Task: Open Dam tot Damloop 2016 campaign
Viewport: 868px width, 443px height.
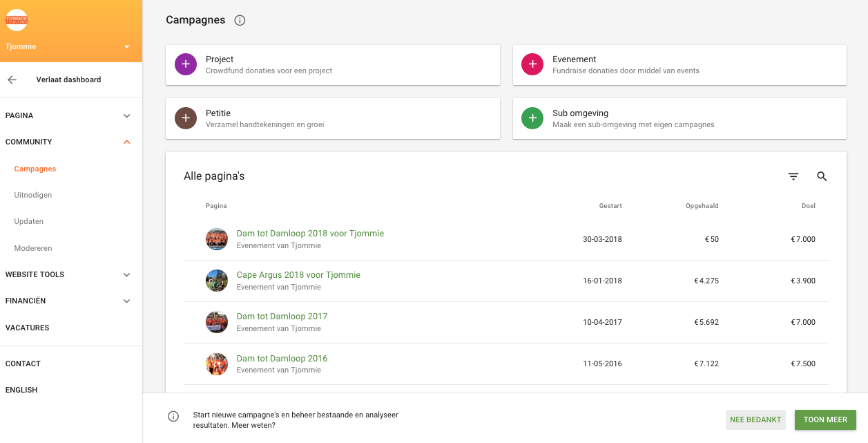Action: (282, 359)
